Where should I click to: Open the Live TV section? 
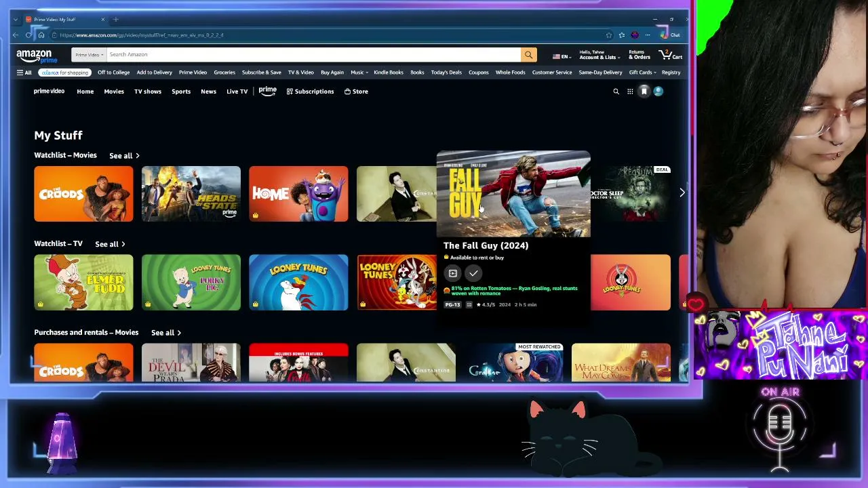(x=237, y=91)
